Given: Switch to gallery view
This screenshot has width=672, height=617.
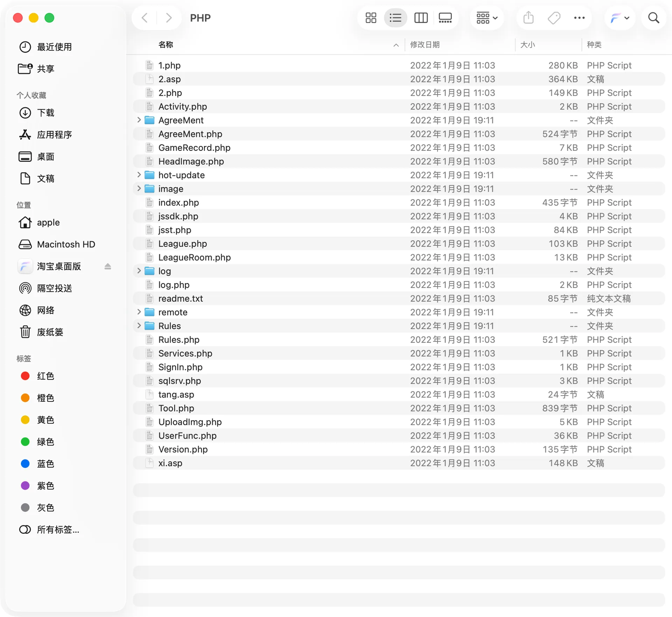Looking at the screenshot, I should point(445,18).
